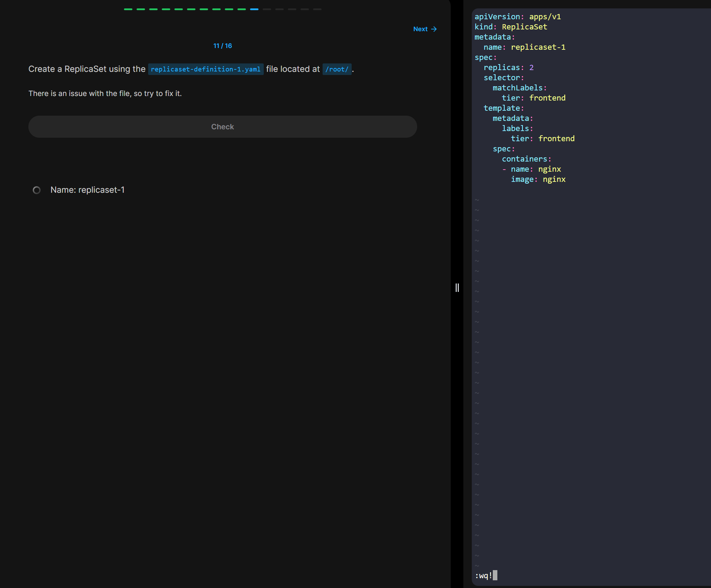Image resolution: width=711 pixels, height=588 pixels.
Task: Click the 'image: nginx' line
Action: point(538,179)
